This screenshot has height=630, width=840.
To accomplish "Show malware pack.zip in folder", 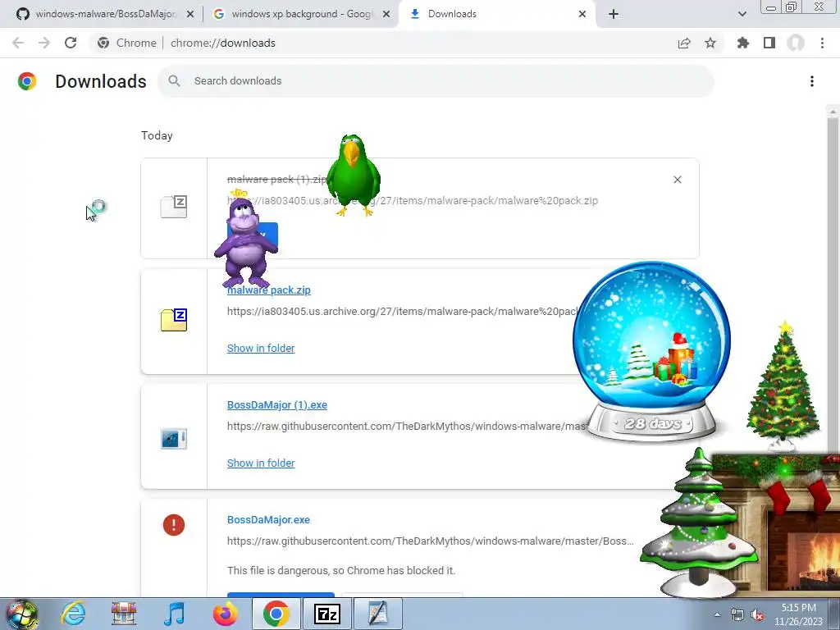I will click(x=261, y=348).
